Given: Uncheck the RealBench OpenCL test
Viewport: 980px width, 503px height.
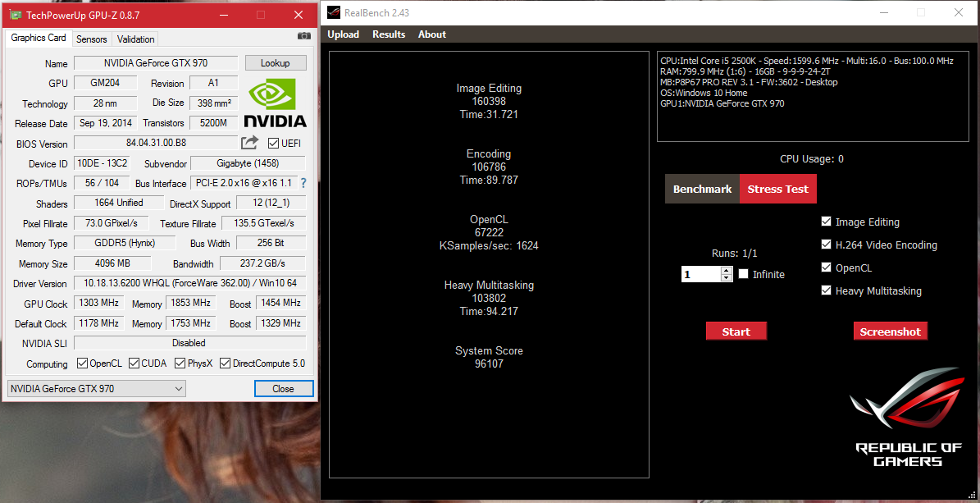Looking at the screenshot, I should click(x=827, y=268).
